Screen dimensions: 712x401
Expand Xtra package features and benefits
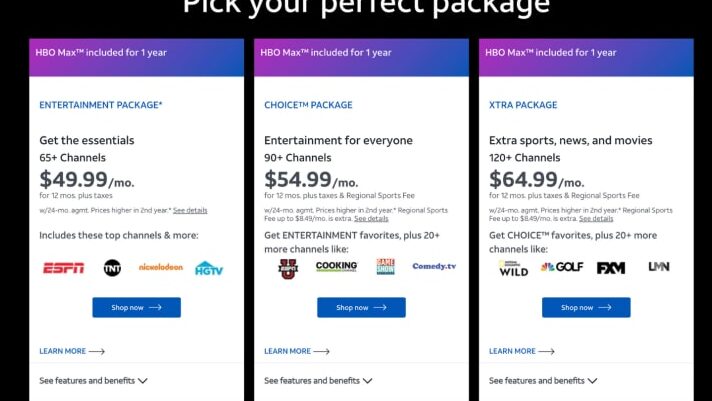click(x=543, y=381)
